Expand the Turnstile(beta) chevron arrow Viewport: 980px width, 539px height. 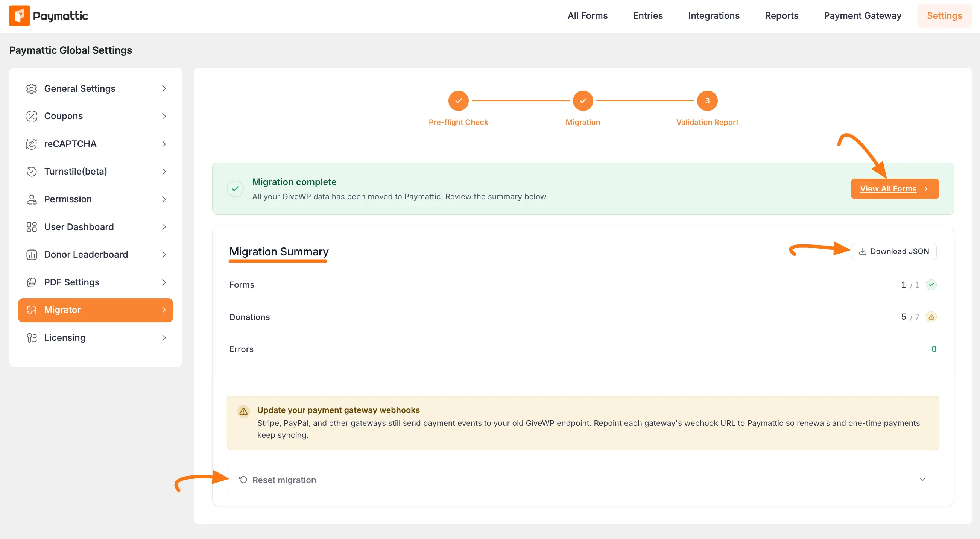[x=164, y=172]
